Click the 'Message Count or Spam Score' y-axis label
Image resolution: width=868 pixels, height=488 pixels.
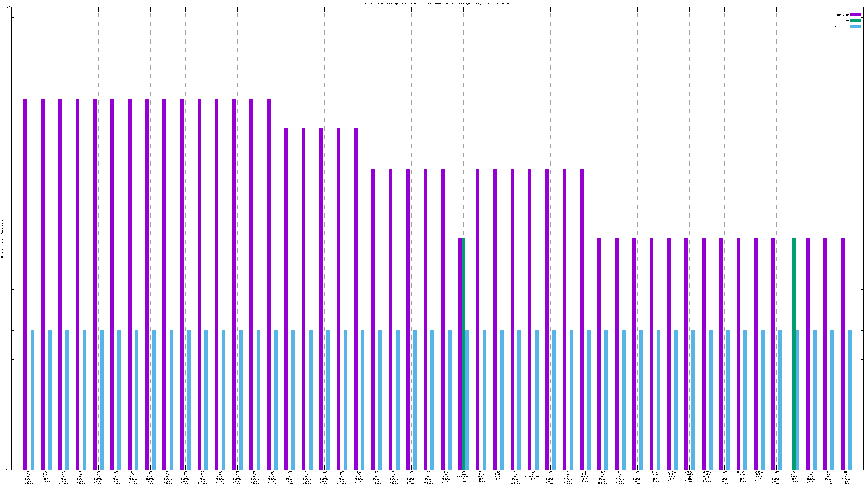point(2,238)
